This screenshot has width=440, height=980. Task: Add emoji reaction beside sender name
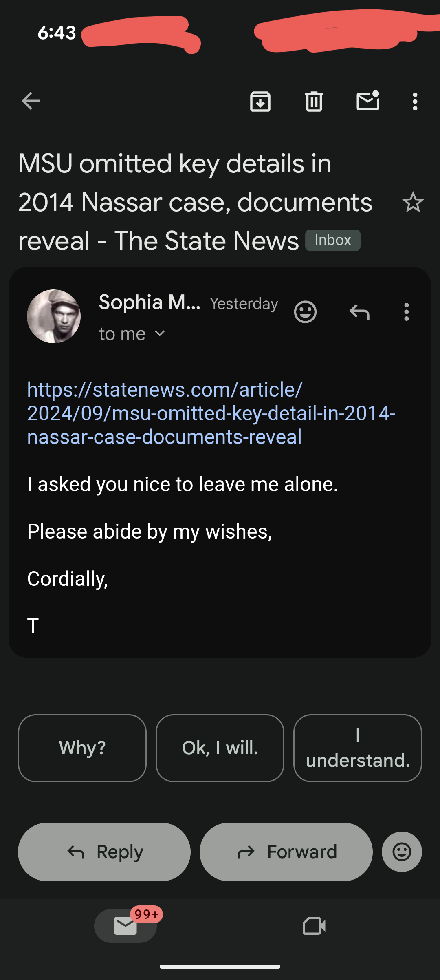pyautogui.click(x=305, y=312)
